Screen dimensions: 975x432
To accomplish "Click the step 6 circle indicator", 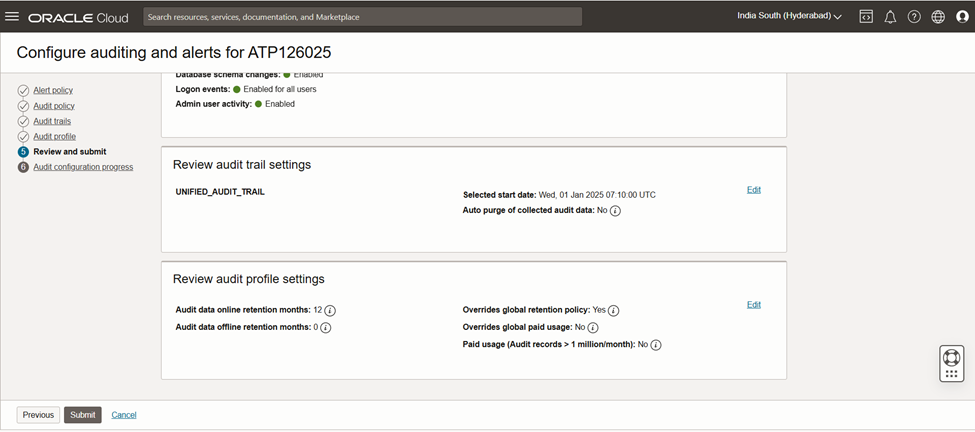I will click(x=23, y=167).
